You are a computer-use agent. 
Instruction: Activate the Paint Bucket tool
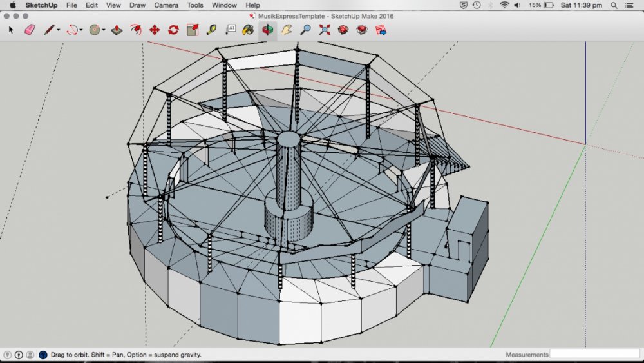[x=248, y=30]
